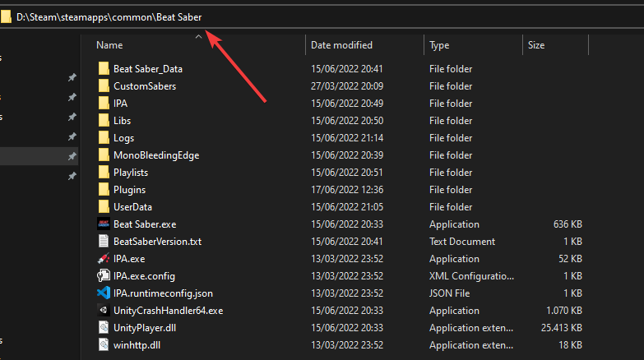Click the BeatSaberVersion.txt document icon
Image resolution: width=644 pixels, height=360 pixels.
point(104,241)
